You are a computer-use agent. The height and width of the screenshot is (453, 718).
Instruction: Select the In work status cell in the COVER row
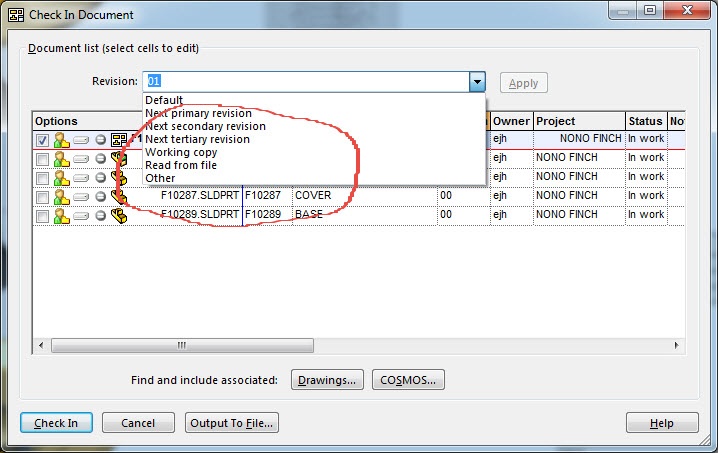(x=646, y=196)
